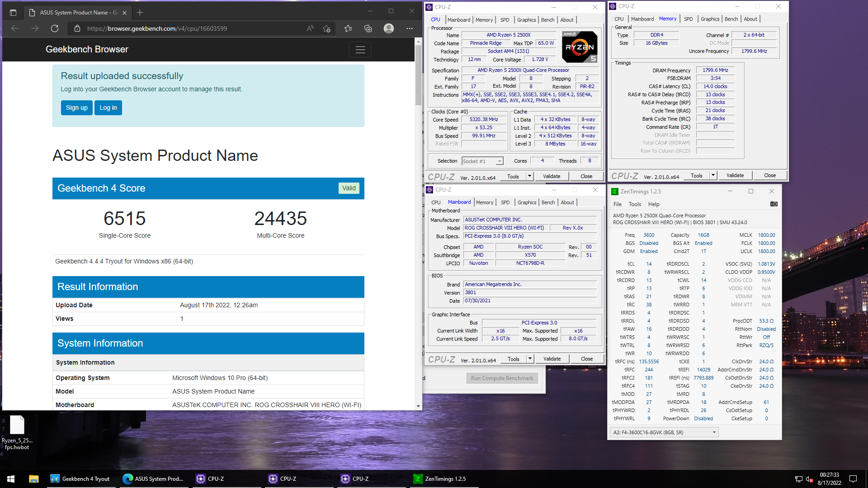Click the browser address bar URL
This screenshot has height=488, width=868.
157,28
